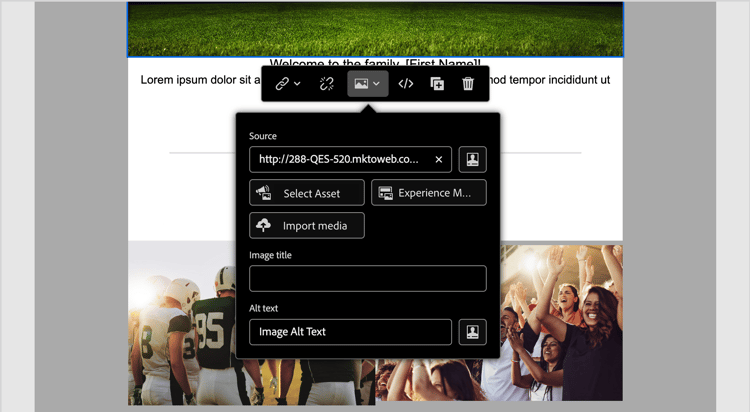Click the remove link icon
This screenshot has height=412, width=750.
click(x=327, y=84)
